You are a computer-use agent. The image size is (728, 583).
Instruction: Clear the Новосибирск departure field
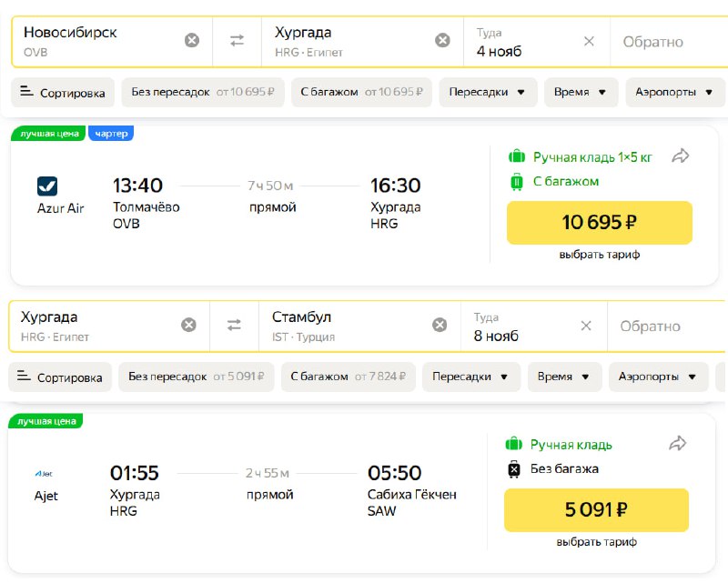(192, 40)
